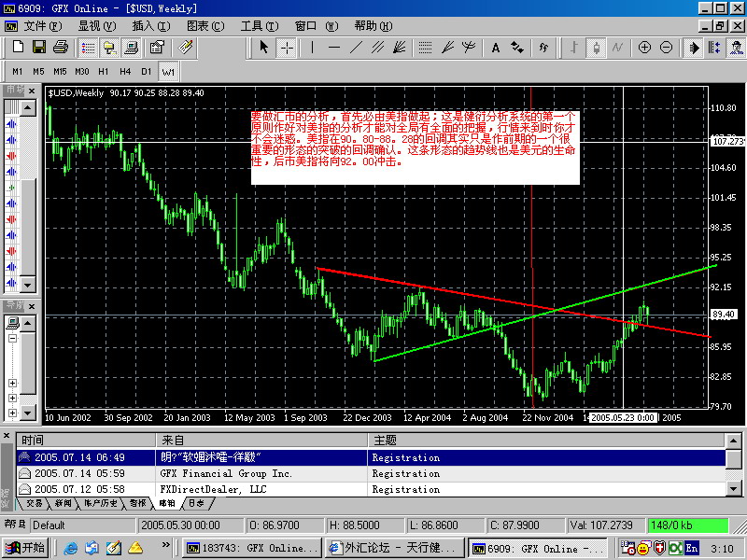Select the trendline drawing tool

click(x=356, y=48)
